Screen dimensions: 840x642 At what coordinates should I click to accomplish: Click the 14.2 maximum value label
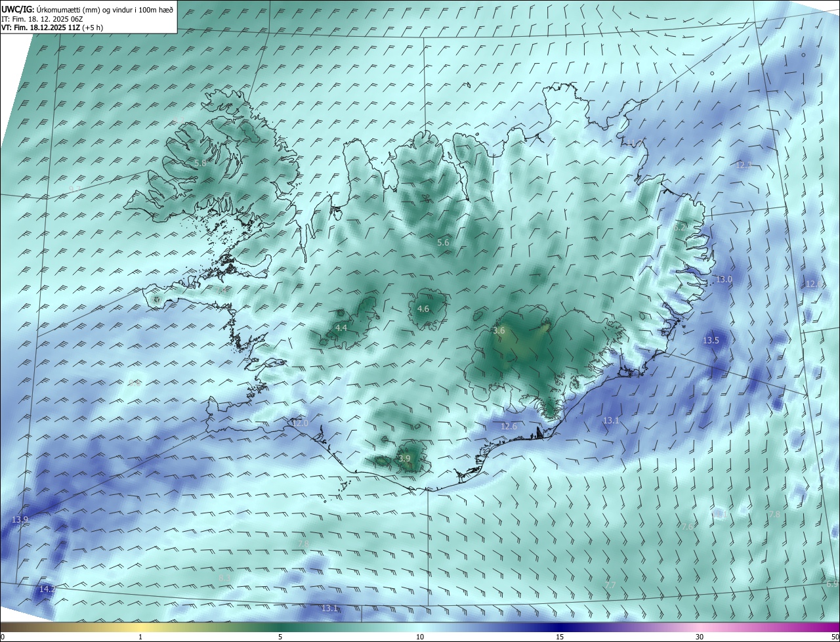(x=47, y=589)
